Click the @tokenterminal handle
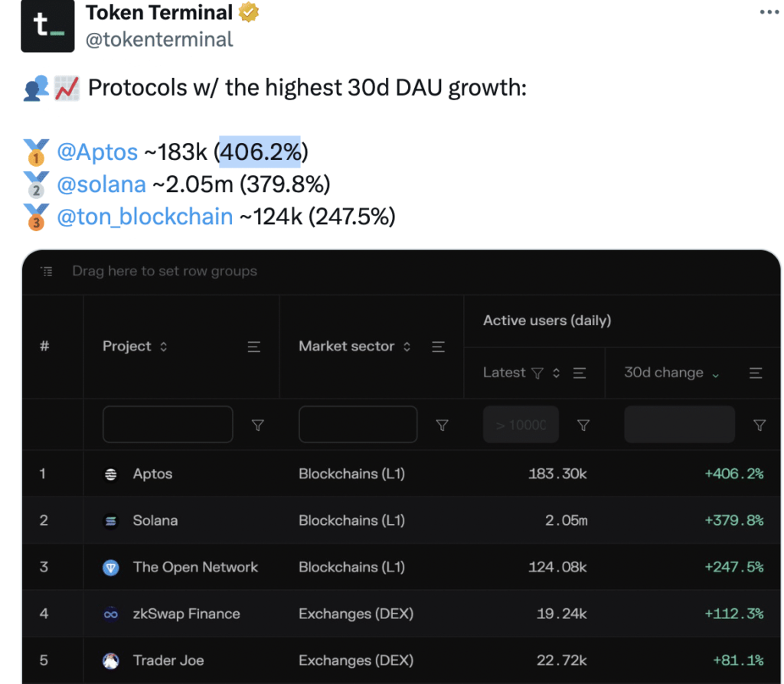Screen dimensions: 784x684 (158, 38)
